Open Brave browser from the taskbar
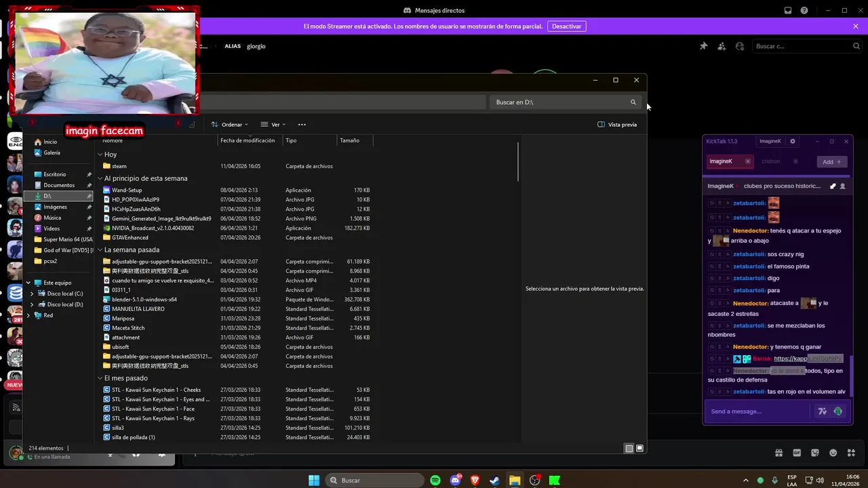The height and width of the screenshot is (488, 868). tap(475, 481)
